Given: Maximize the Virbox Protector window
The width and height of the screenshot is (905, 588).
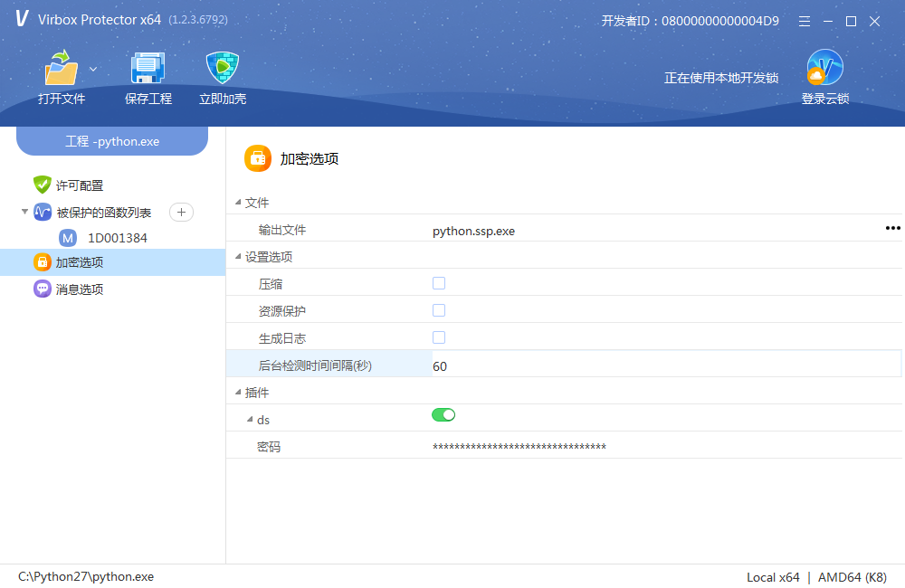Looking at the screenshot, I should pyautogui.click(x=851, y=22).
